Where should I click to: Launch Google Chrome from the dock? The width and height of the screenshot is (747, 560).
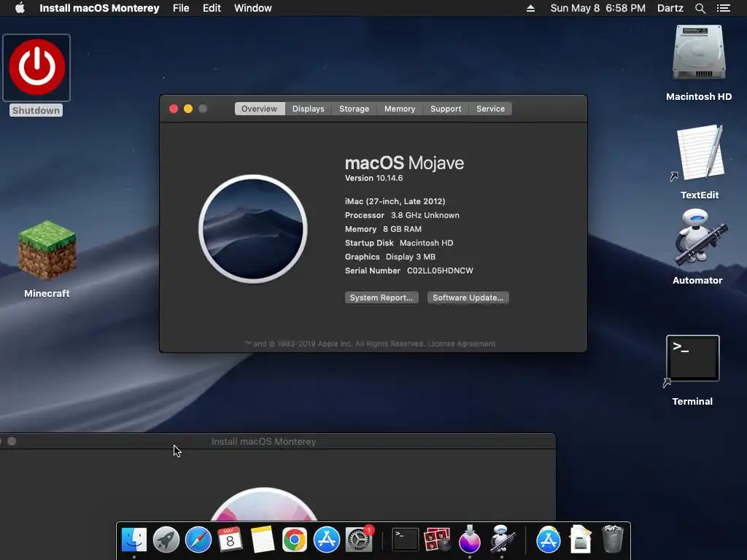coord(295,540)
